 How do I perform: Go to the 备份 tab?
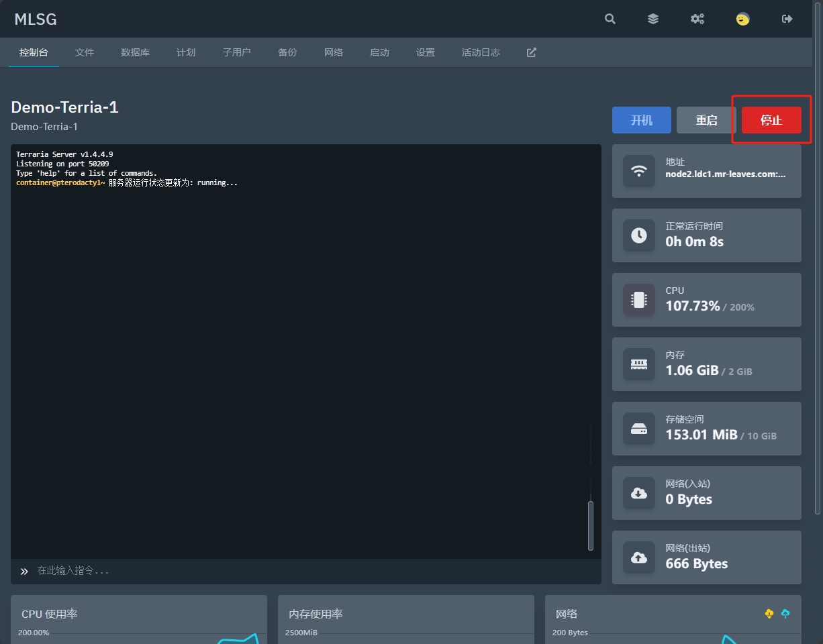287,52
